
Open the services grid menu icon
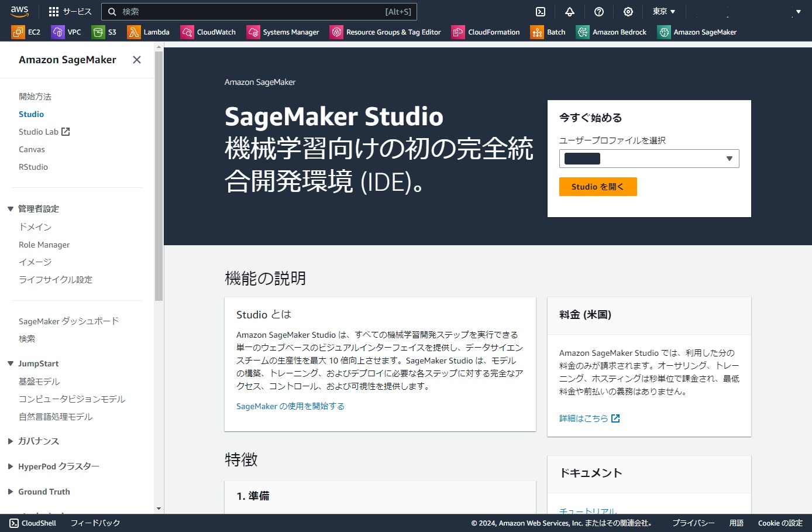click(x=54, y=12)
